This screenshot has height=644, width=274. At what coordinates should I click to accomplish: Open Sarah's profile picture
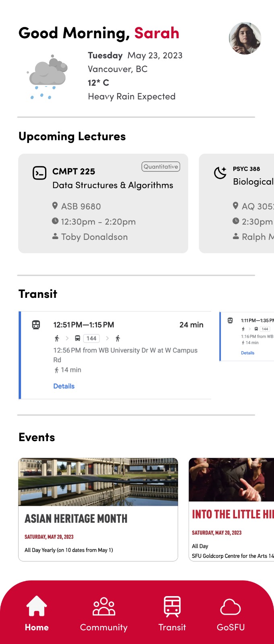[245, 38]
